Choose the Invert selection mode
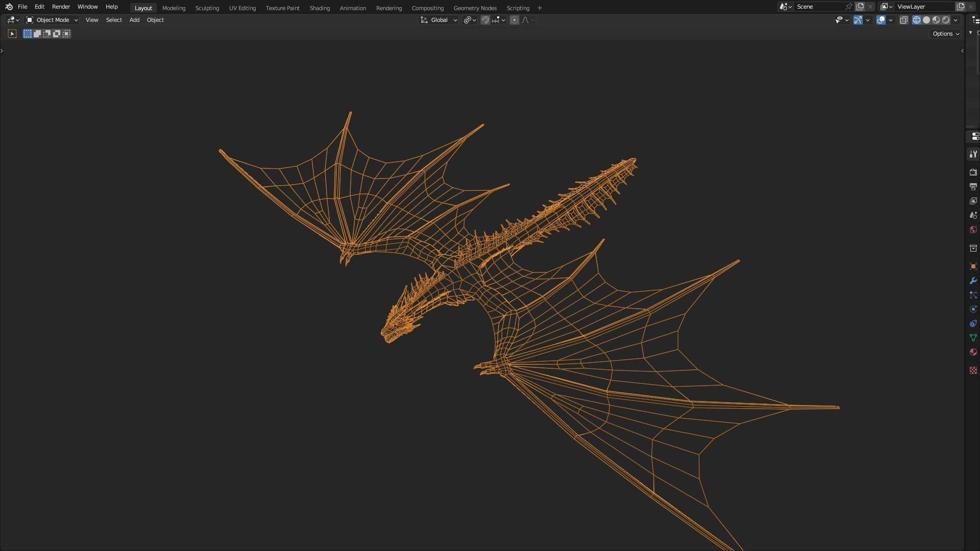 (x=57, y=34)
